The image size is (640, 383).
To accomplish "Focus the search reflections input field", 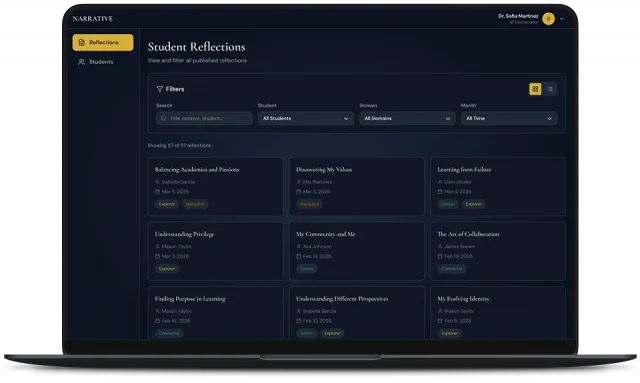I will click(204, 118).
